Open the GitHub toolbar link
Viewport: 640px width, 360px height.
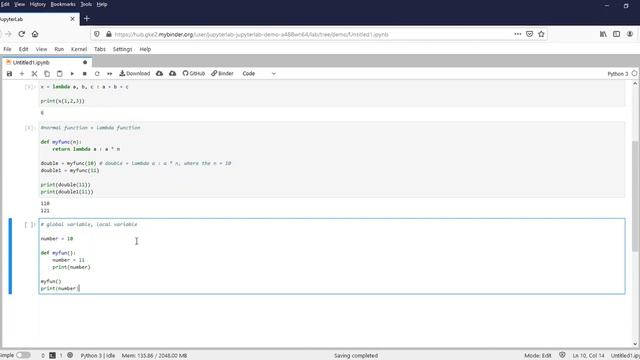(x=194, y=73)
